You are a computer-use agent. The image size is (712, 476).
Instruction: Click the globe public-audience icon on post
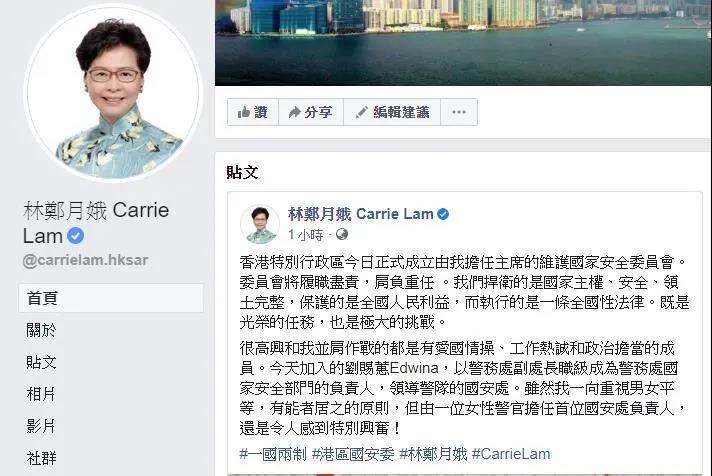[341, 234]
